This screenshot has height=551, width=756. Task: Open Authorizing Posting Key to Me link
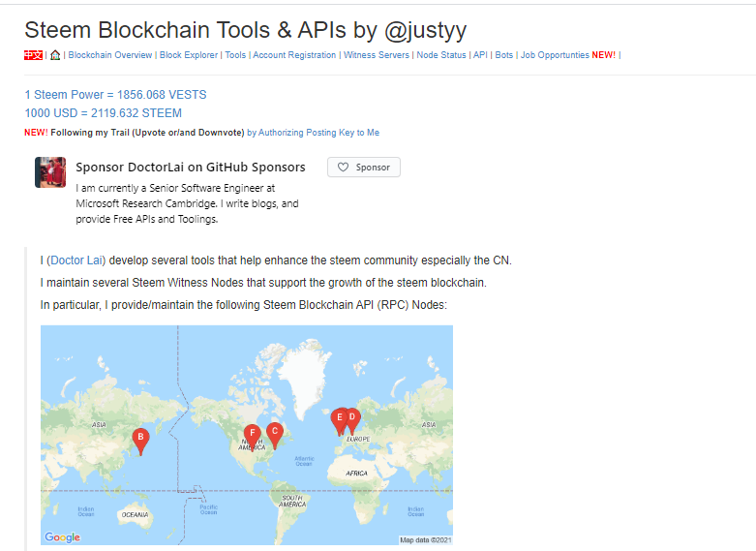[x=319, y=133]
